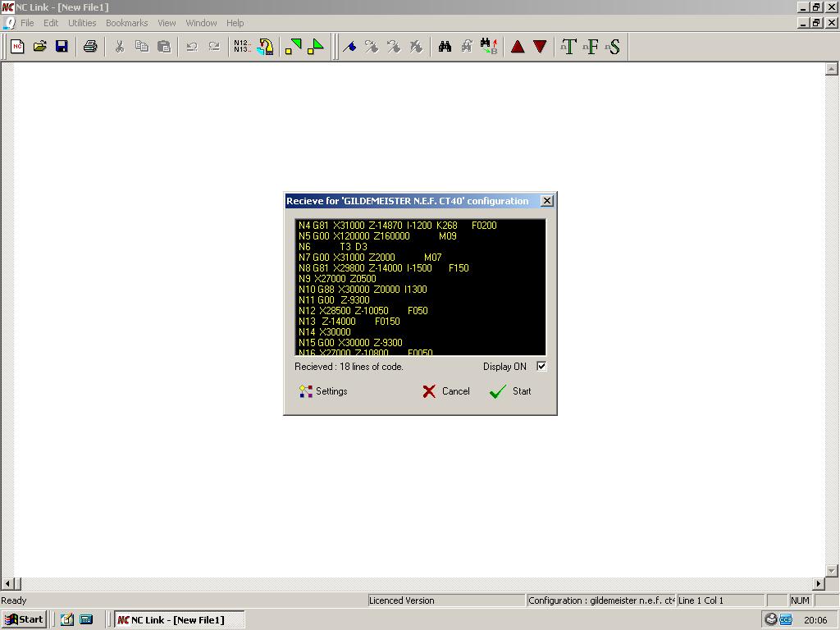This screenshot has height=630, width=840.
Task: Undo with the toolbar undo arrow
Action: tap(192, 47)
